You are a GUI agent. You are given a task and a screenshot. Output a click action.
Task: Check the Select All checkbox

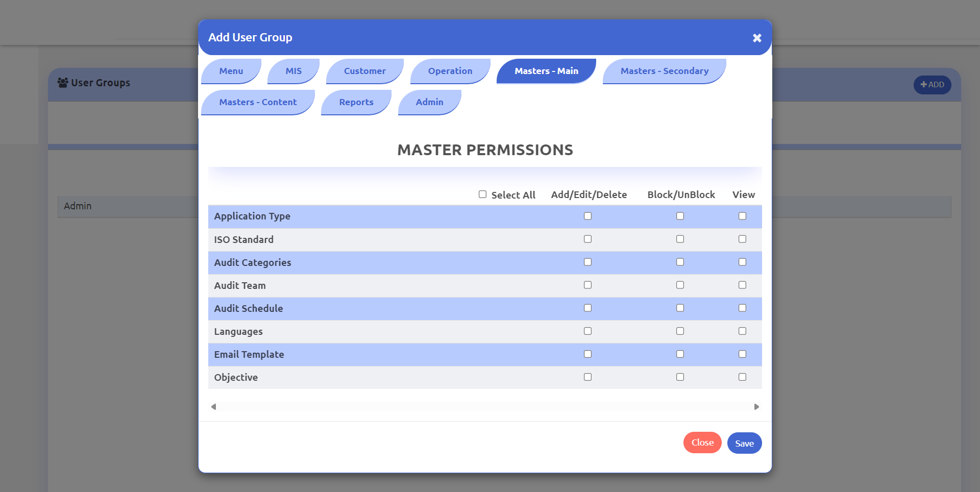click(482, 194)
